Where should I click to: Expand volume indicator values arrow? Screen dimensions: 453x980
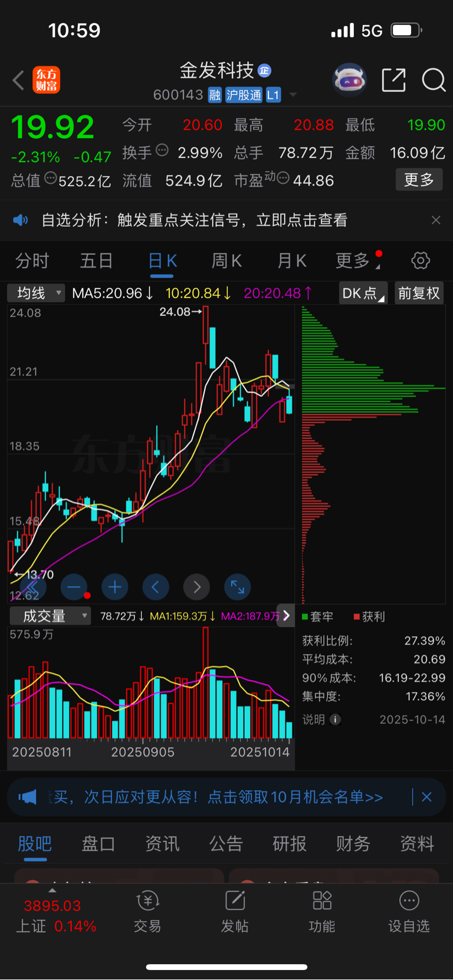tap(286, 616)
